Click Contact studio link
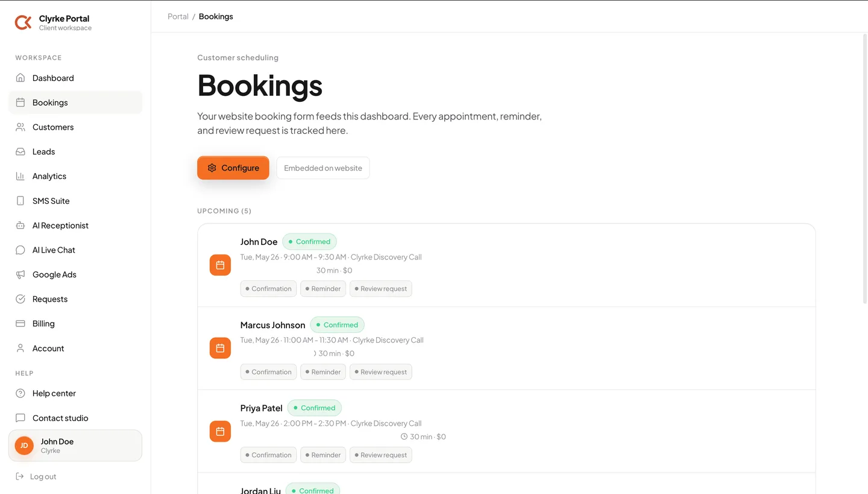Screen dimensions: 868x494 pyautogui.click(x=75, y=418)
